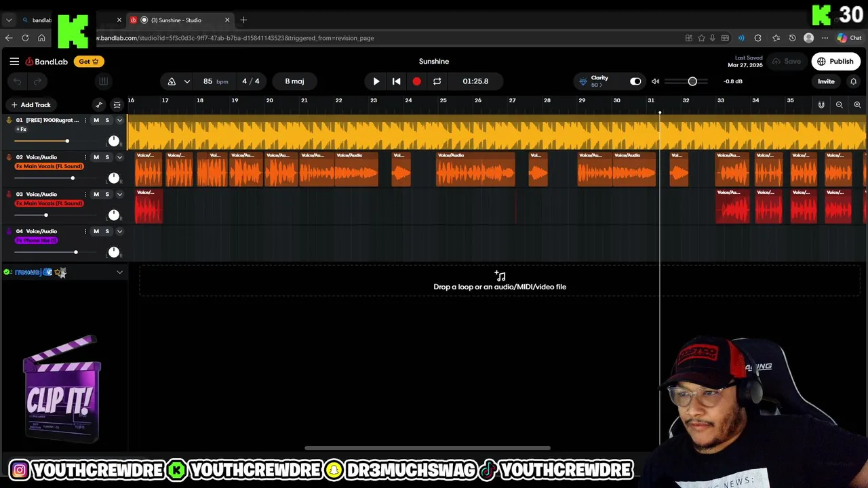Image resolution: width=868 pixels, height=488 pixels.
Task: Open the Fx Main Vocals preset on track 02
Action: tap(50, 166)
